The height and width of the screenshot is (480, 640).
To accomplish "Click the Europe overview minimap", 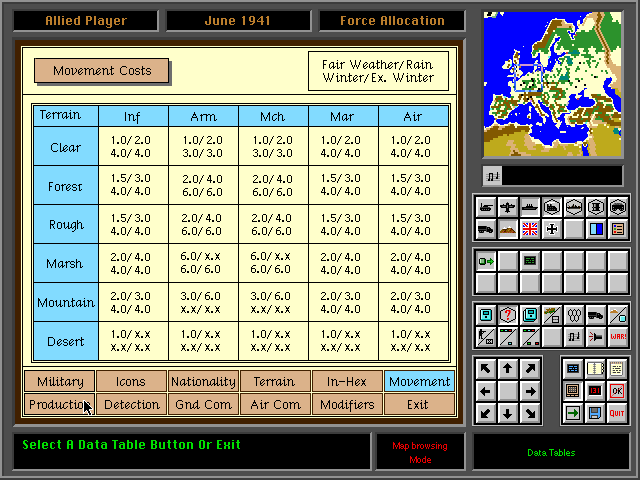I will pyautogui.click(x=553, y=84).
